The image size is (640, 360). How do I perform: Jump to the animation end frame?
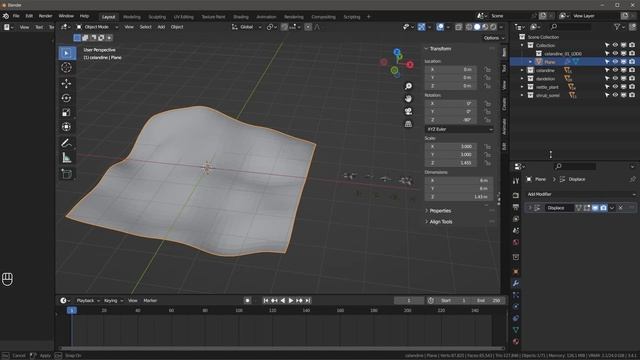[x=308, y=300]
